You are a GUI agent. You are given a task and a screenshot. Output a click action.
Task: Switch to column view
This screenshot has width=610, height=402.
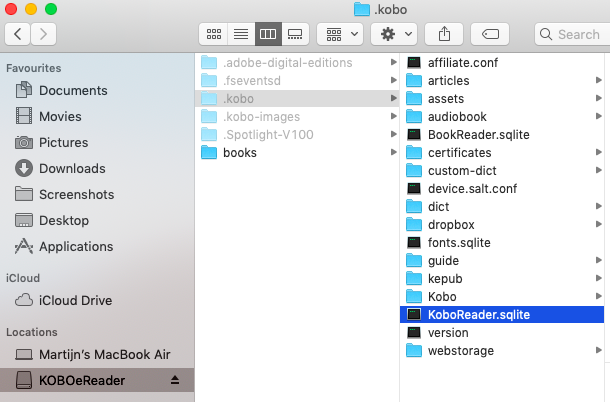click(268, 34)
